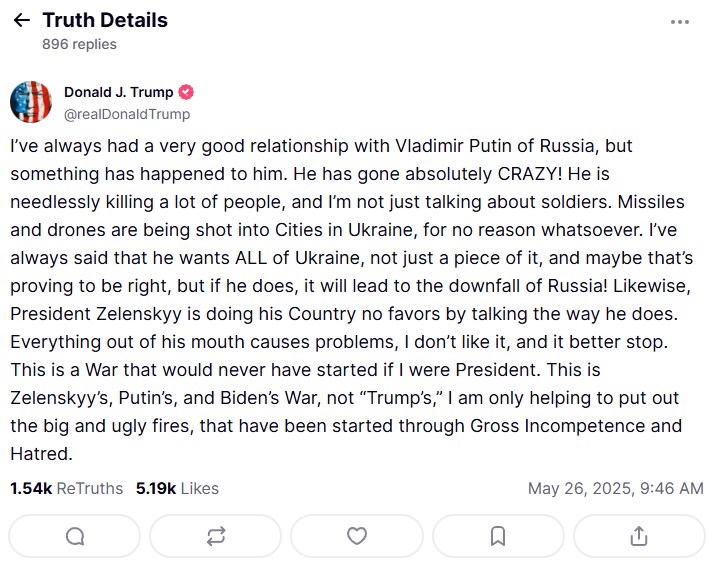Open Donald J. Trump profile name link
This screenshot has height=563, width=711.
point(118,92)
